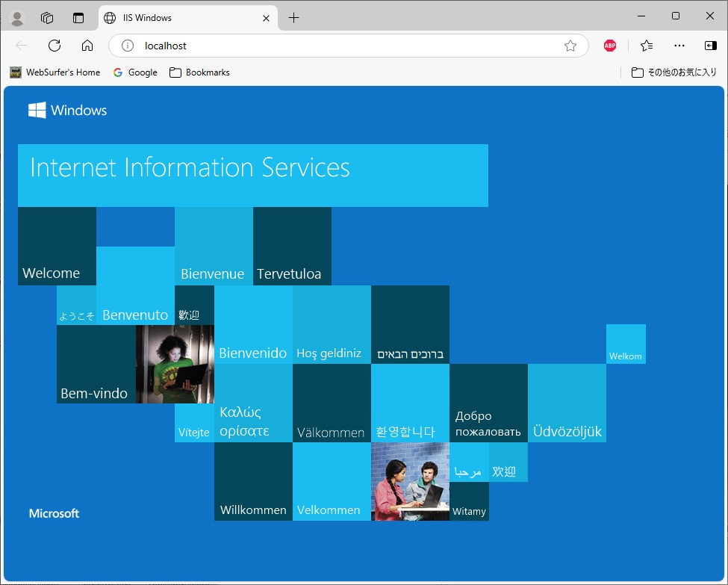Click the Windows logo on page
728x585 pixels.
click(67, 110)
